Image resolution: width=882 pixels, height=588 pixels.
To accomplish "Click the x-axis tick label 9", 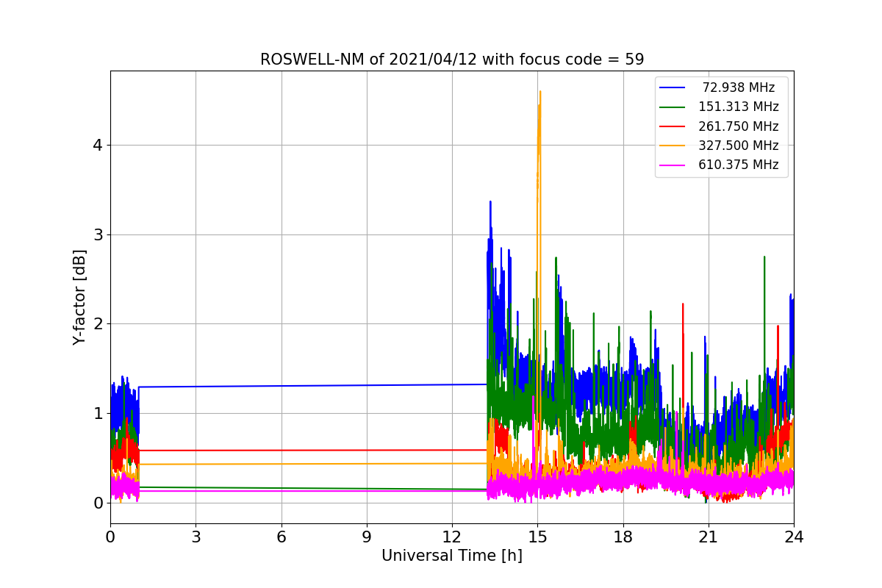I will 367,537.
